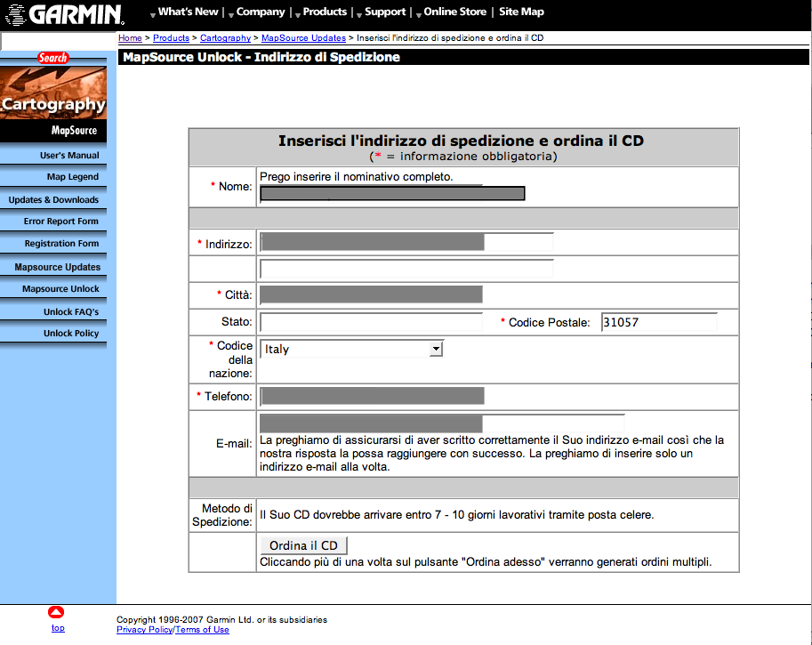Open the Error Report Form
Image resolution: width=812 pixels, height=645 pixels.
click(60, 222)
